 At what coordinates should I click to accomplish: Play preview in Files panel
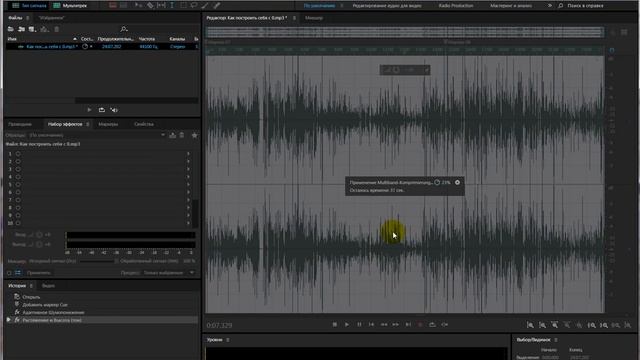coord(89,110)
